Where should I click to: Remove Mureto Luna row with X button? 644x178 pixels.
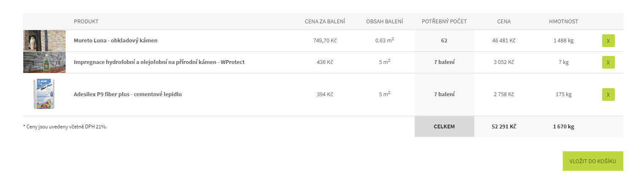pos(608,41)
